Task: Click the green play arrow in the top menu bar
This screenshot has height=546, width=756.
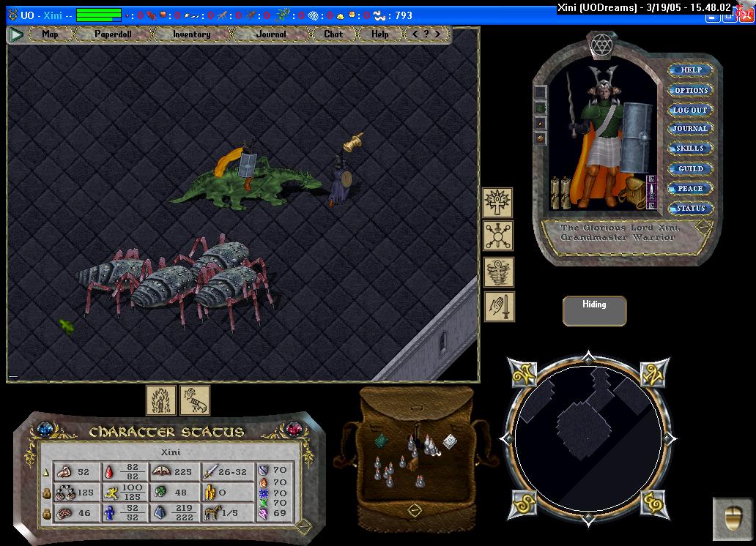Action: (17, 34)
